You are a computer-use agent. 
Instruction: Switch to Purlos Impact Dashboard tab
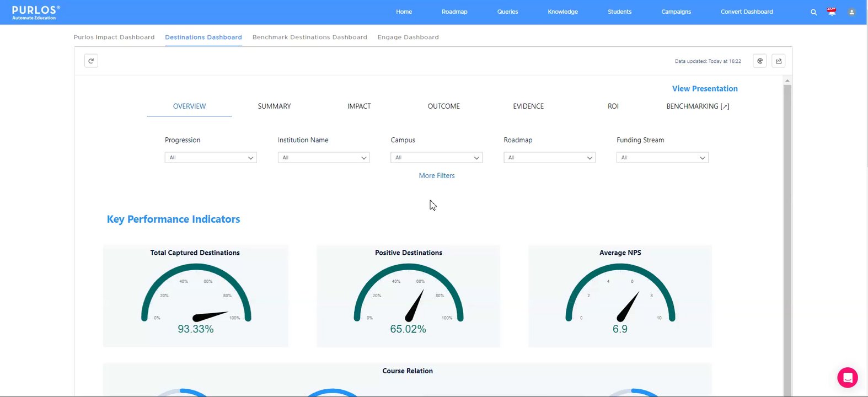click(x=114, y=37)
